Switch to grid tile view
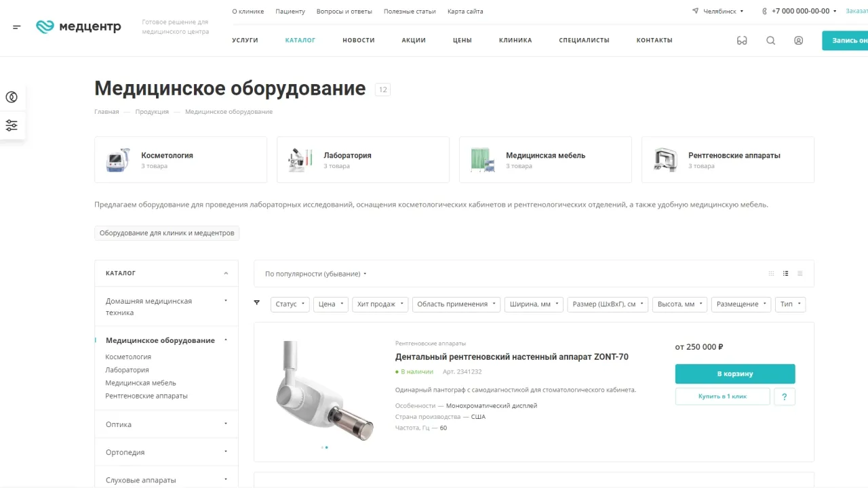Screen dimensions: 868x488 pyautogui.click(x=771, y=274)
